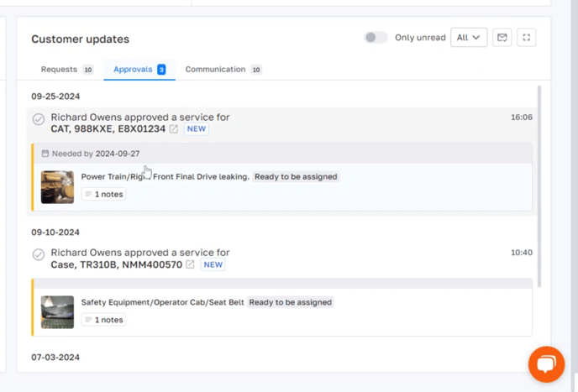Open the All filter dropdown
This screenshot has width=578, height=392.
pyautogui.click(x=469, y=38)
